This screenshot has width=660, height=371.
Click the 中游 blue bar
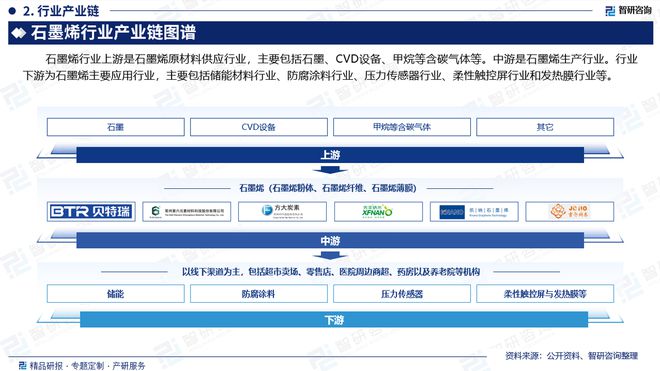pyautogui.click(x=330, y=240)
